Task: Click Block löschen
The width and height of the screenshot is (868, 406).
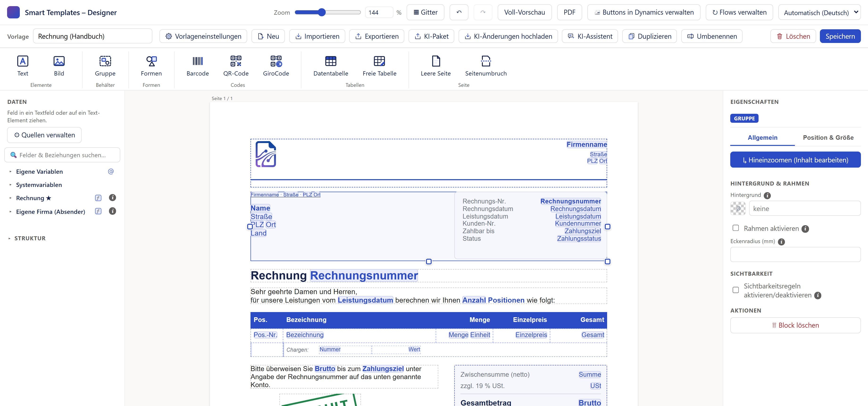Action: [795, 325]
